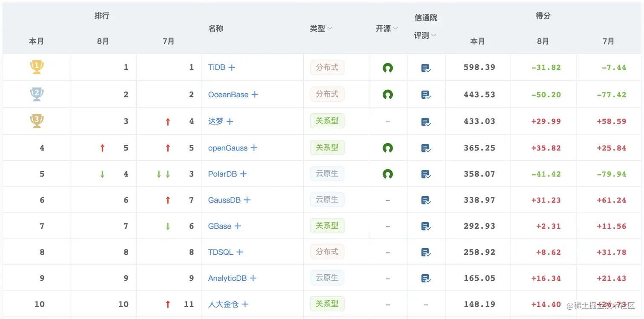Open the OceanBase database link
644x319 pixels.
pos(228,95)
